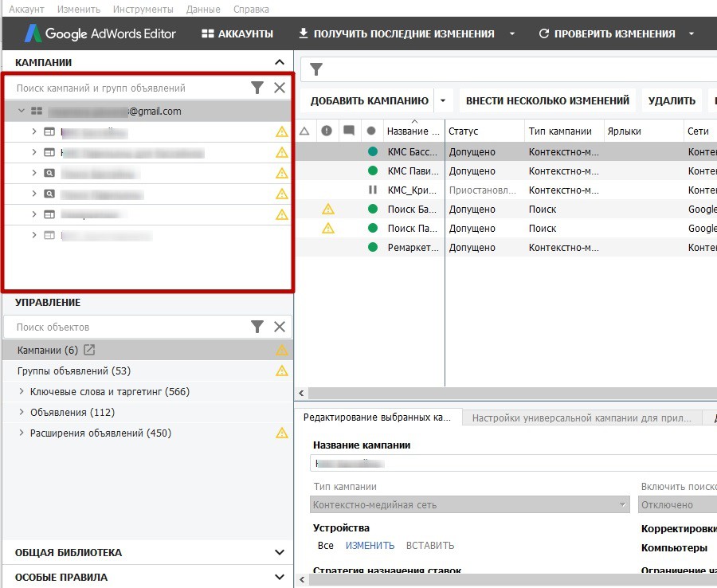
Task: Click warning icon on first campaign tree row
Action: click(282, 131)
